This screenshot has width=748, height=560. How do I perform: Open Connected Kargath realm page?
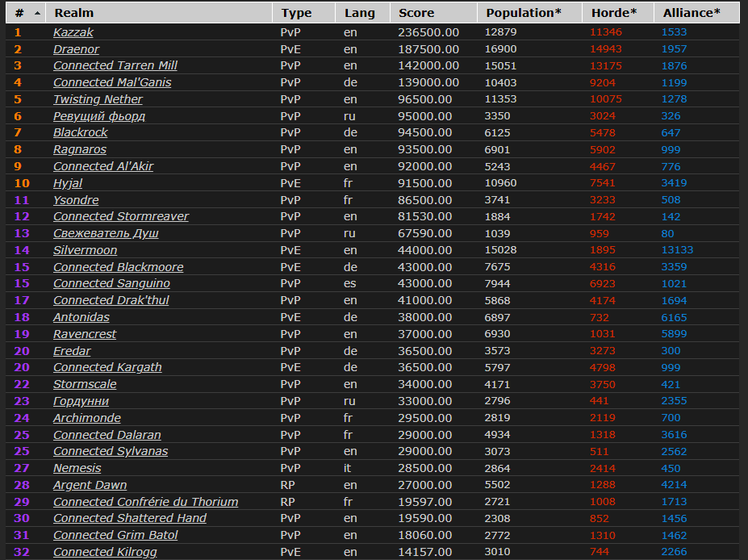[x=107, y=367]
